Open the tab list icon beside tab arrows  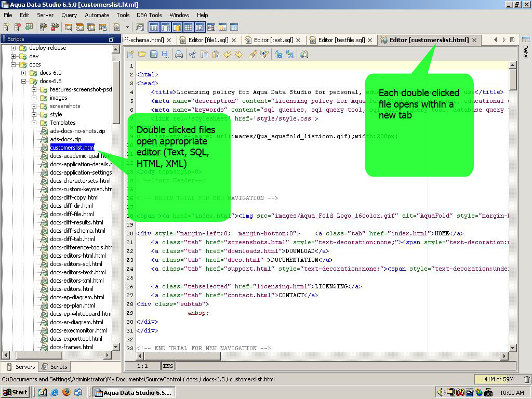tap(512, 39)
